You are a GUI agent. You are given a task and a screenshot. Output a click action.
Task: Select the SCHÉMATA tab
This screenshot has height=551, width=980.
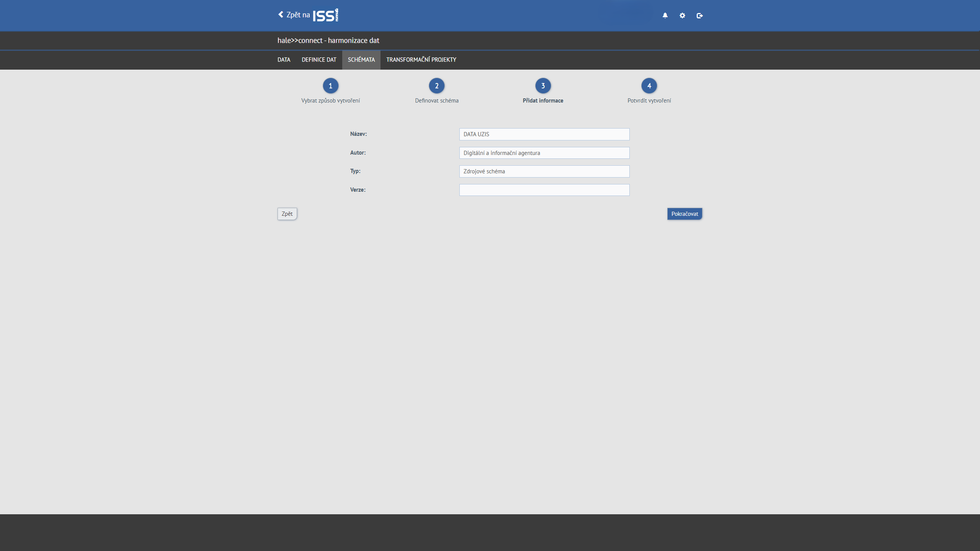pyautogui.click(x=361, y=60)
